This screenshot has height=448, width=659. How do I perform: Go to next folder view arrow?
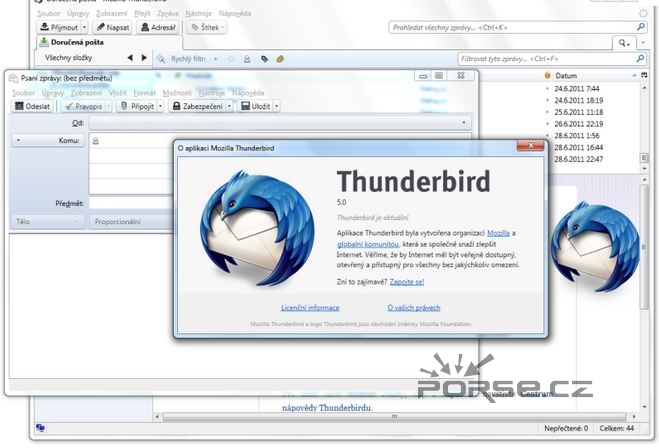144,58
